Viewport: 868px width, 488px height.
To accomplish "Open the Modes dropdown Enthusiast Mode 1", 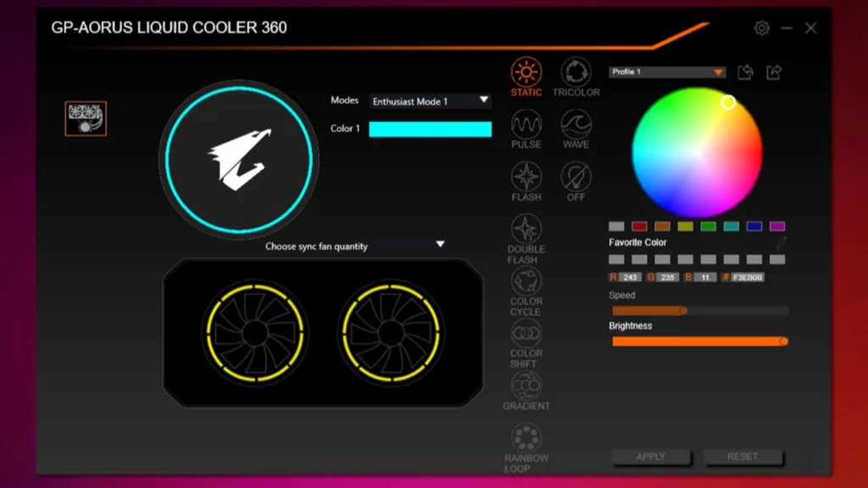I will (x=430, y=101).
